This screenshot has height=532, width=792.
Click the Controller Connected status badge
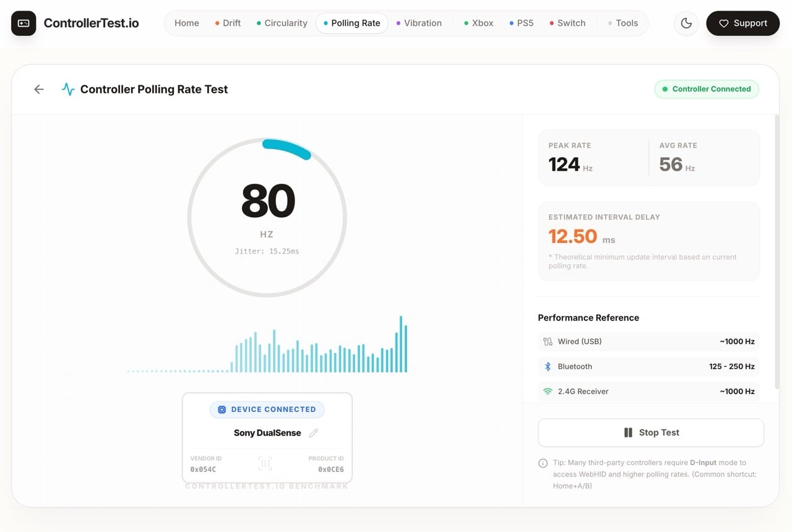tap(707, 88)
